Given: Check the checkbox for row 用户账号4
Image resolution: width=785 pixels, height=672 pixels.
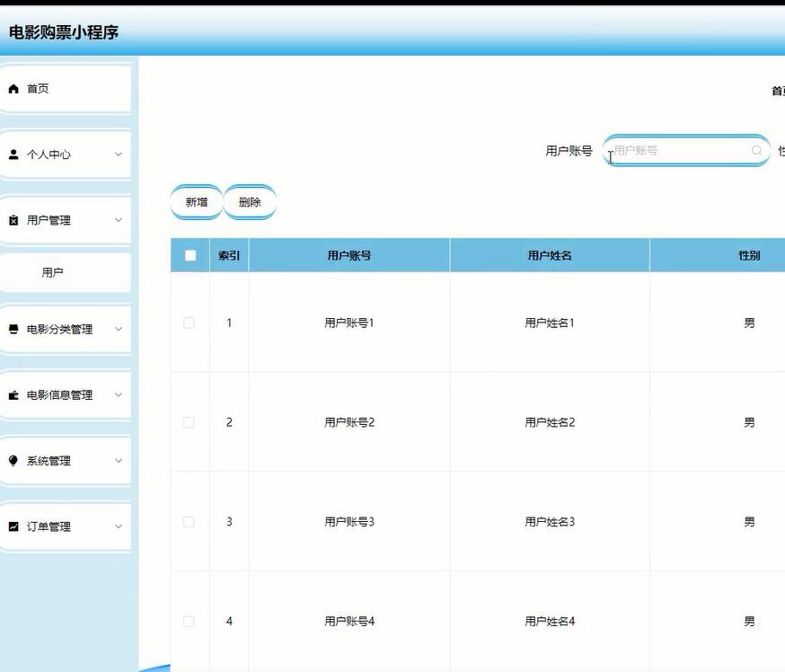Looking at the screenshot, I should pos(190,622).
